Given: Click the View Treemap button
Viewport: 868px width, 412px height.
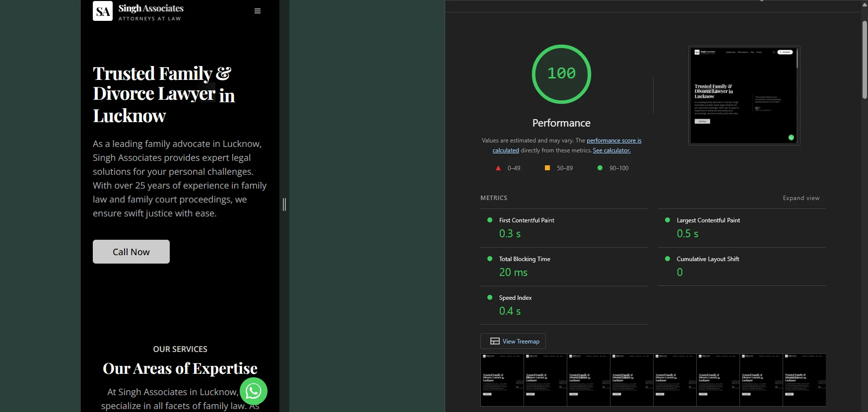Looking at the screenshot, I should (x=513, y=341).
